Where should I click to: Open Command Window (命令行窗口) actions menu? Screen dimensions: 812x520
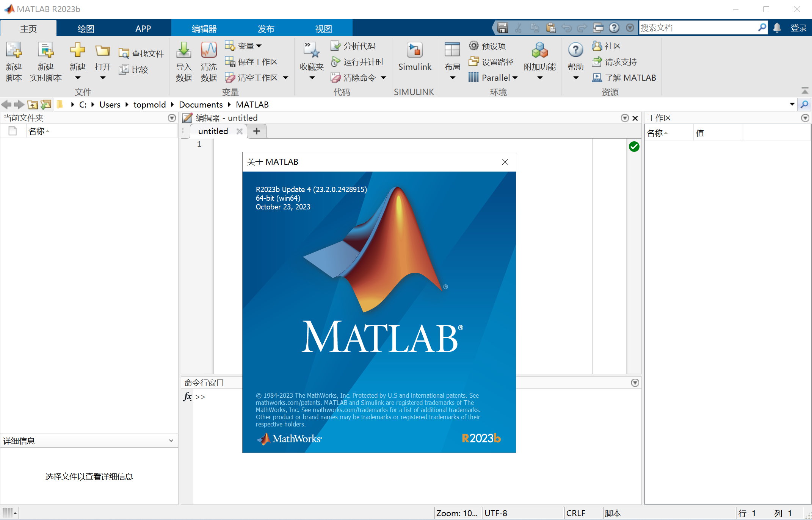click(635, 383)
